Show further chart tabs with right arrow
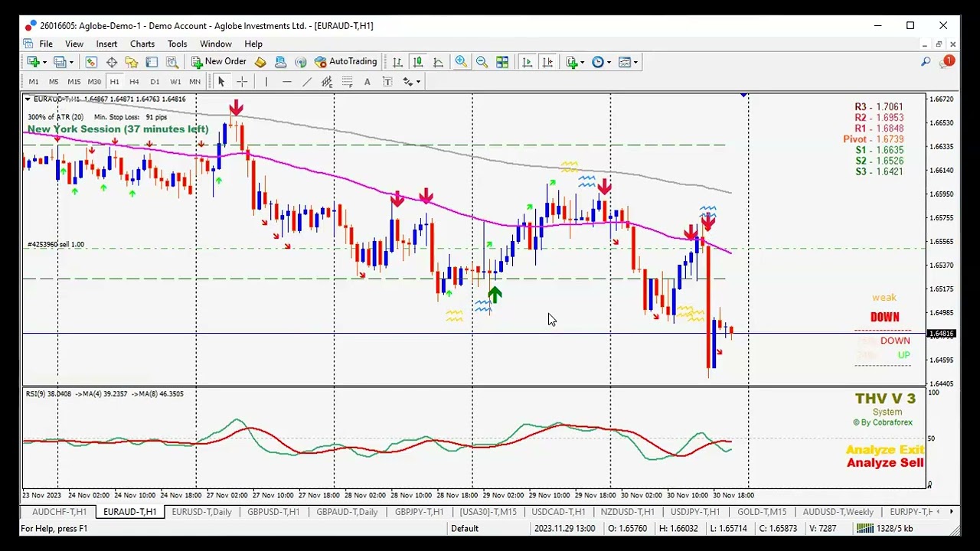This screenshot has width=980, height=551. 952,511
